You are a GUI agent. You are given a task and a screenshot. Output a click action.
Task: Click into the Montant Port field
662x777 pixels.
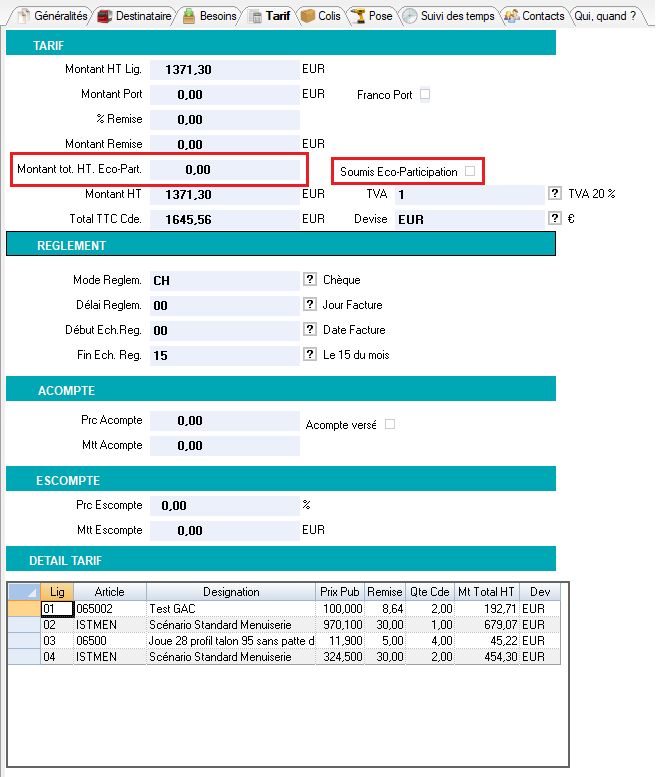tap(225, 95)
